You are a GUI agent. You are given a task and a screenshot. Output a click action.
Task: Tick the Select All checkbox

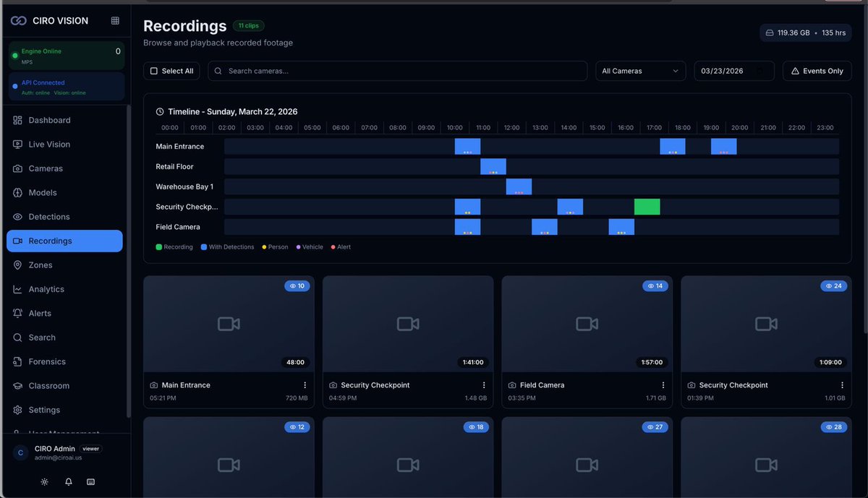pyautogui.click(x=153, y=71)
